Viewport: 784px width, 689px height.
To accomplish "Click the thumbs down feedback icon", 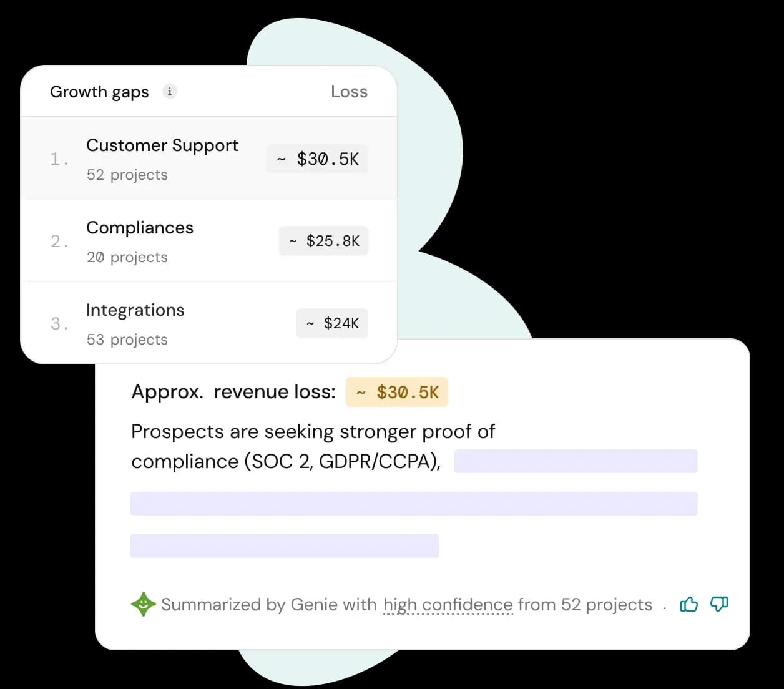I will click(x=719, y=604).
